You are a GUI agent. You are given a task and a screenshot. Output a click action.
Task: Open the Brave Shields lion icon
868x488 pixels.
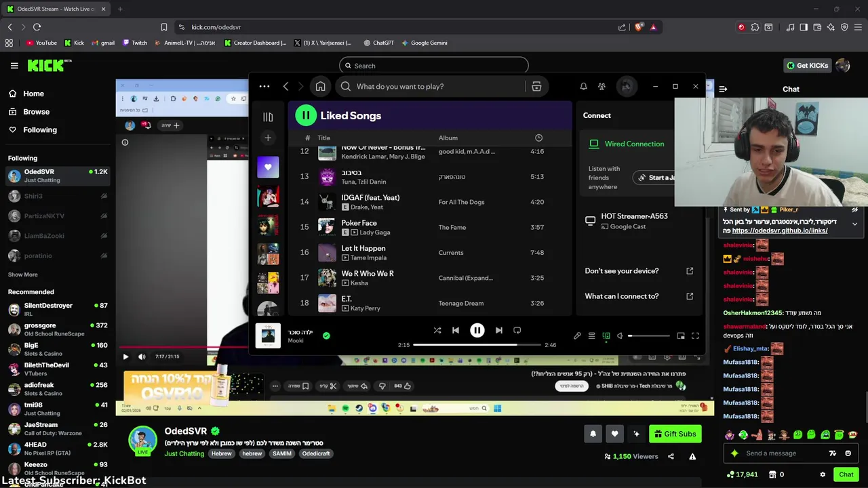click(x=639, y=27)
